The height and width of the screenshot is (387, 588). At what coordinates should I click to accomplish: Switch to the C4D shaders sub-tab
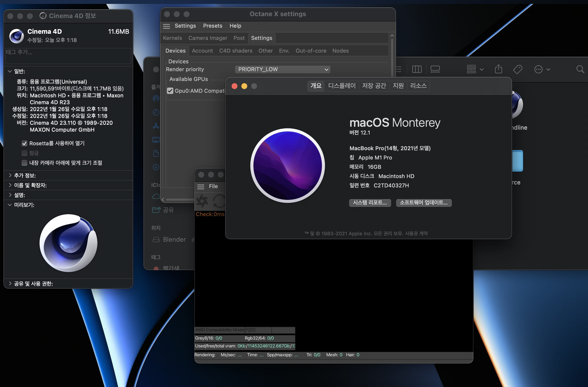(x=236, y=51)
